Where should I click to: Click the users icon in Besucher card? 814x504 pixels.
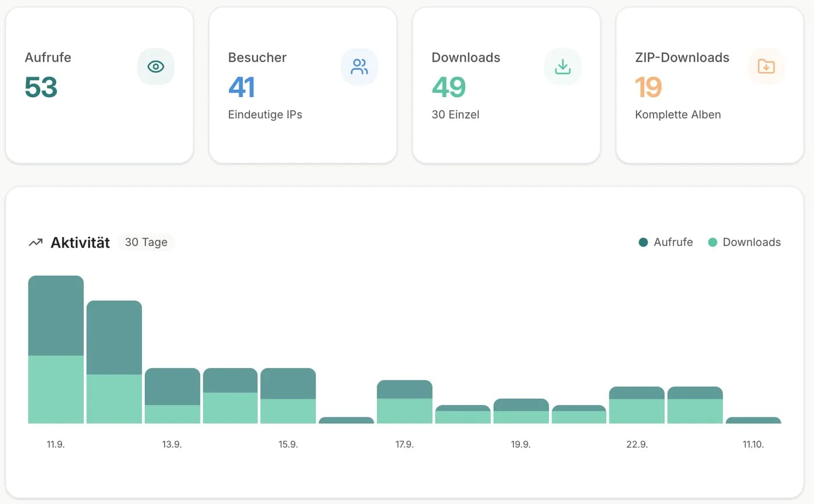click(359, 67)
